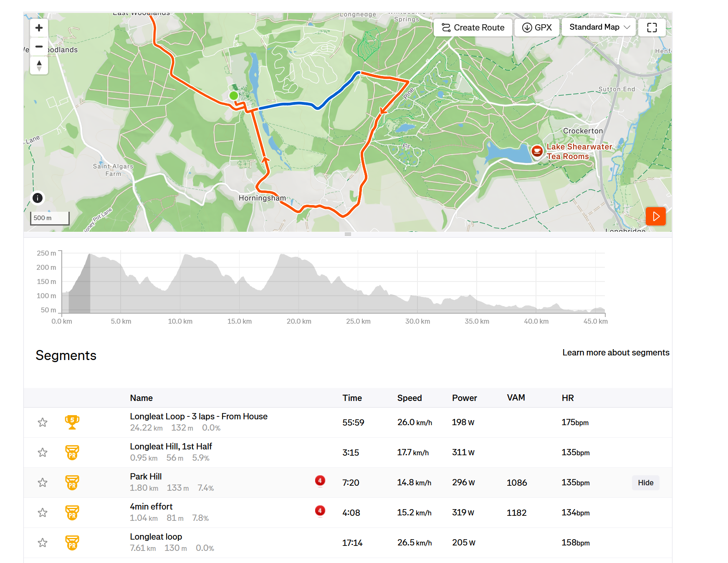The width and height of the screenshot is (728, 563).
Task: Enter fullscreen map view
Action: (652, 28)
